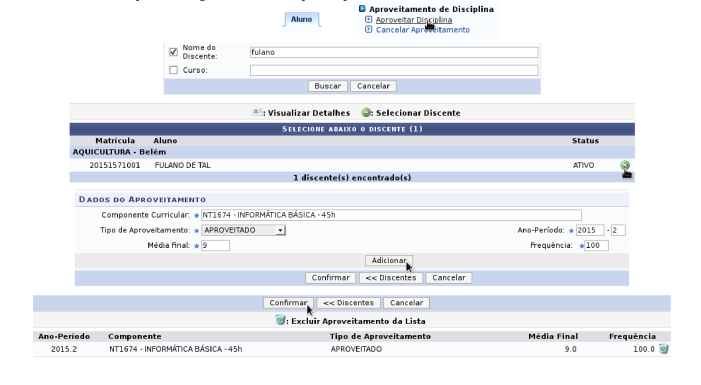This screenshot has width=701, height=385.
Task: Open the Cancelar Aproveitamento menu link
Action: [x=422, y=30]
